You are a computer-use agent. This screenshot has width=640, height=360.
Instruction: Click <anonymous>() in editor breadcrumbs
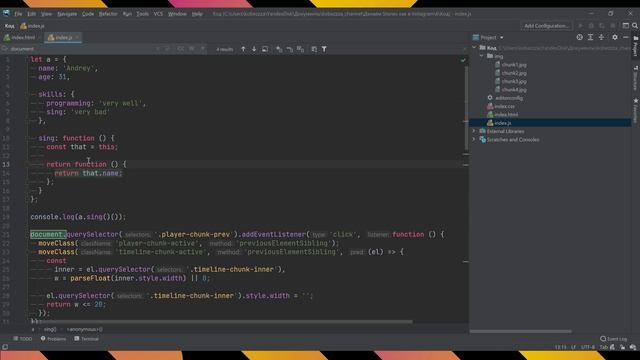[84, 329]
